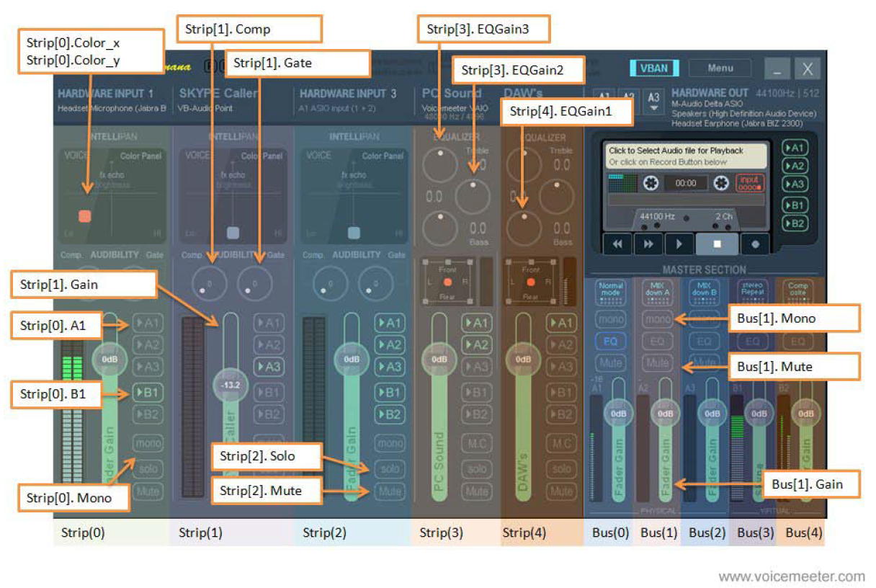The image size is (876, 588).
Task: Change bus B1 stereo Repeat mode
Action: pyautogui.click(x=751, y=293)
